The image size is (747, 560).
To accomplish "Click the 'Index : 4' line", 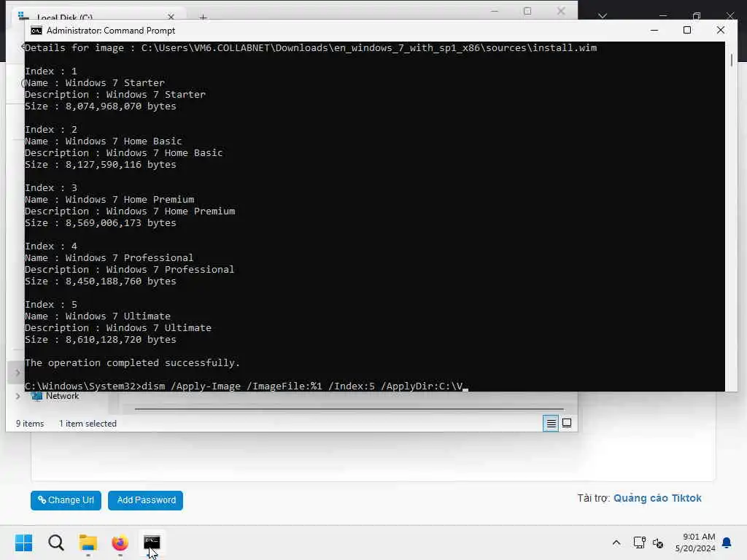I will coord(50,246).
